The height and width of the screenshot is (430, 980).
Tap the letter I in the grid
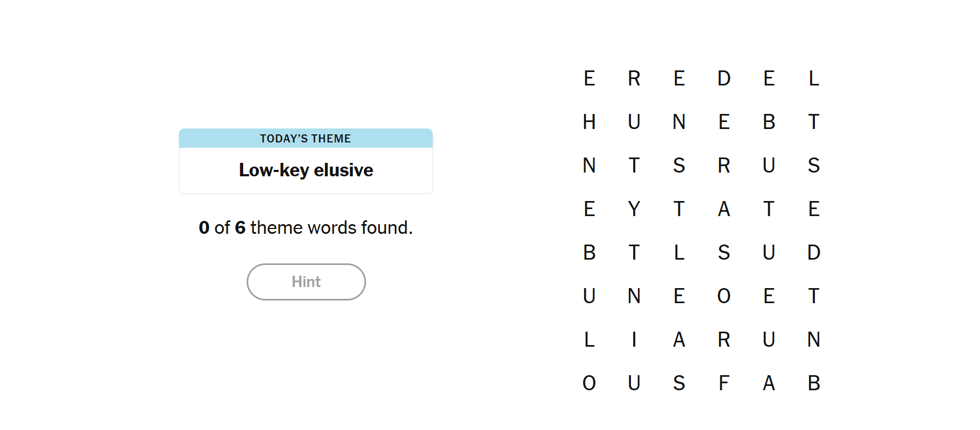[634, 339]
